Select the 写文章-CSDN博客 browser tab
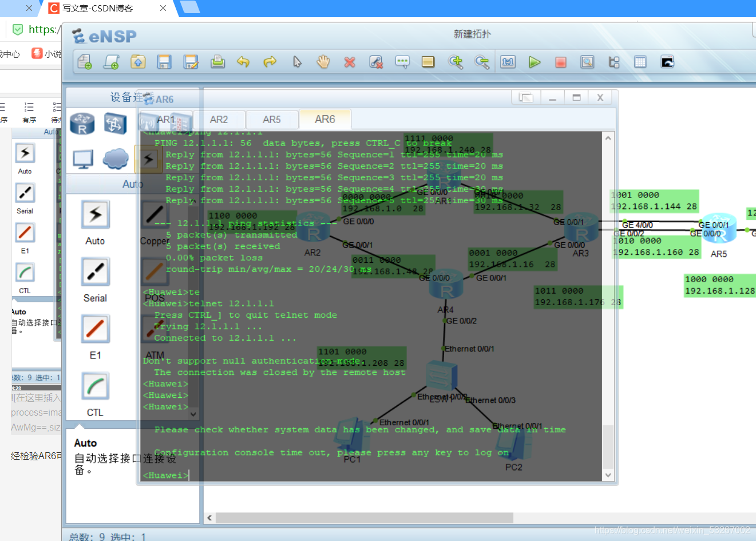 pyautogui.click(x=97, y=8)
